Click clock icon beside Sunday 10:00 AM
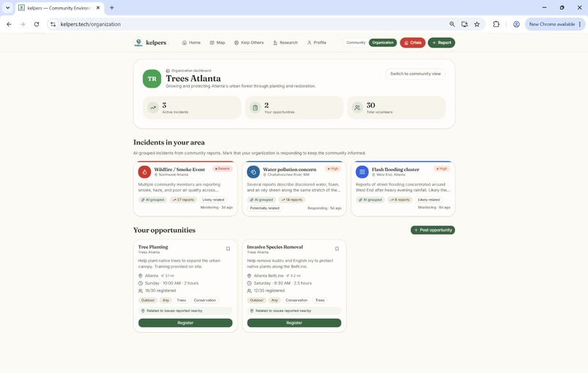 (141, 283)
